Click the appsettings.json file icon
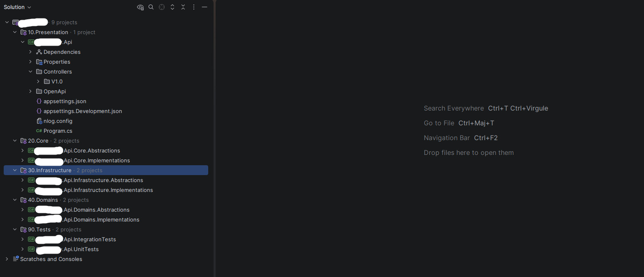Viewport: 644px width, 277px height. point(39,101)
